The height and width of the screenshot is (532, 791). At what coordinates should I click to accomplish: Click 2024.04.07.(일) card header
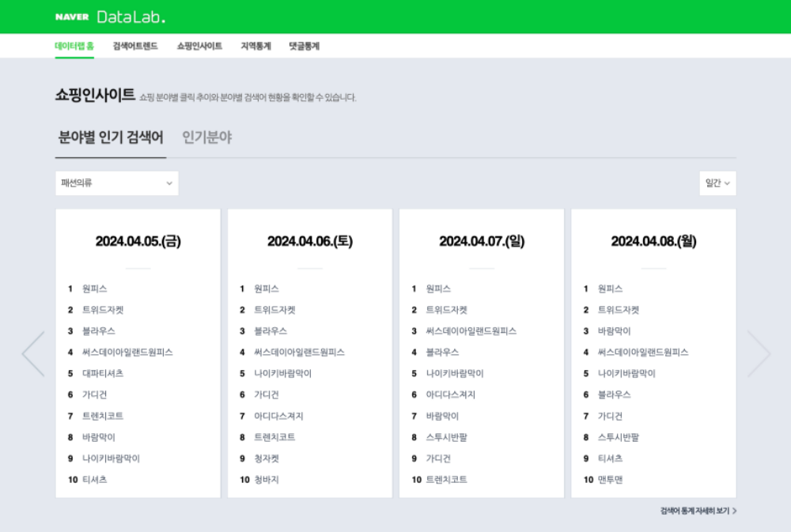[482, 242]
